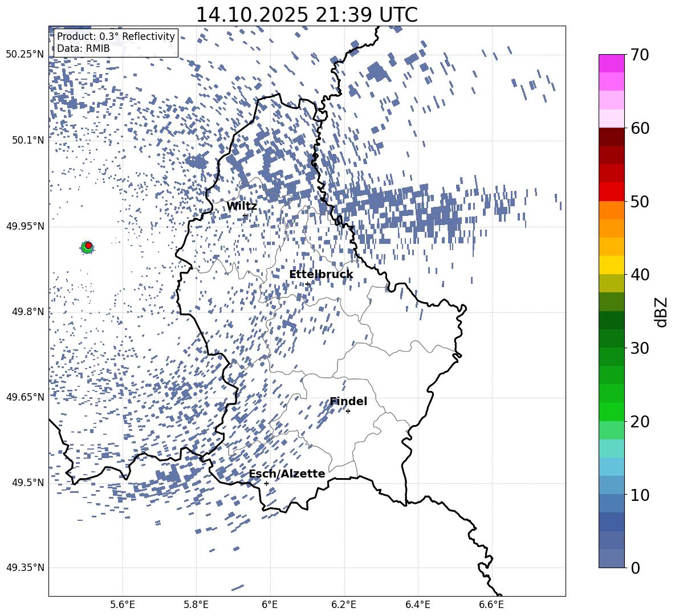The width and height of the screenshot is (675, 616).
Task: Click the 60 tick on colorbar
Action: pos(640,128)
